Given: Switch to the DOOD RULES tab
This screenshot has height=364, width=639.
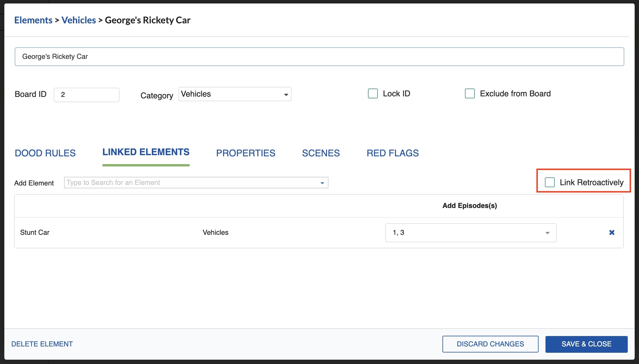Looking at the screenshot, I should pos(45,153).
